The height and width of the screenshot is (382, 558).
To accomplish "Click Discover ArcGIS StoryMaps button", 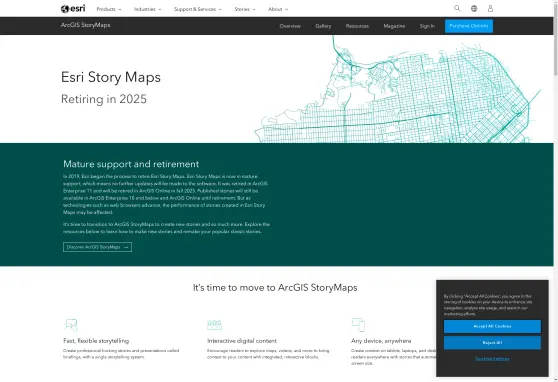I will coord(98,247).
